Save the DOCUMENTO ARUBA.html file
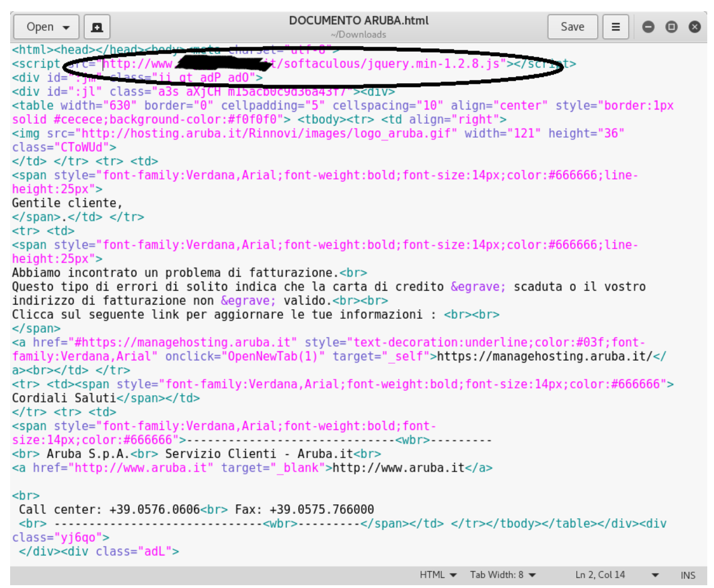 tap(572, 26)
